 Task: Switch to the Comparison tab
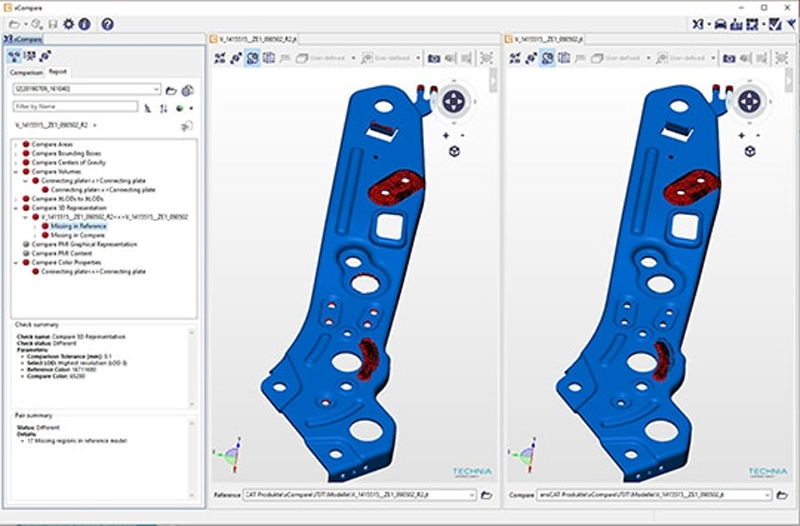27,72
